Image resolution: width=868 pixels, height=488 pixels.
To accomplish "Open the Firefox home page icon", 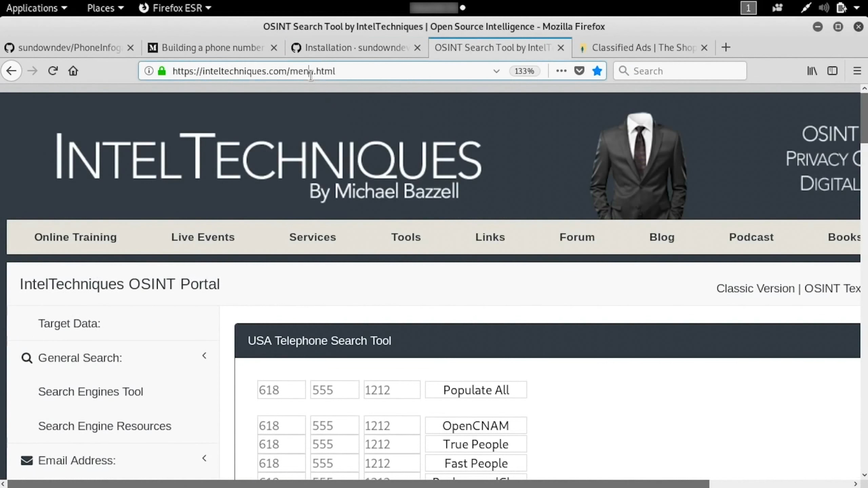I will (x=73, y=71).
